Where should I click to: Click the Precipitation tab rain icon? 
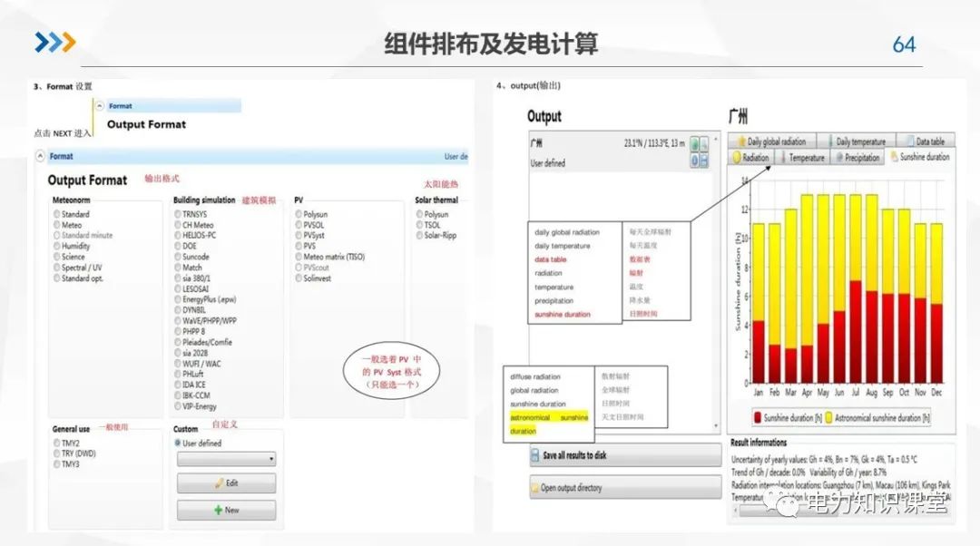click(x=838, y=156)
